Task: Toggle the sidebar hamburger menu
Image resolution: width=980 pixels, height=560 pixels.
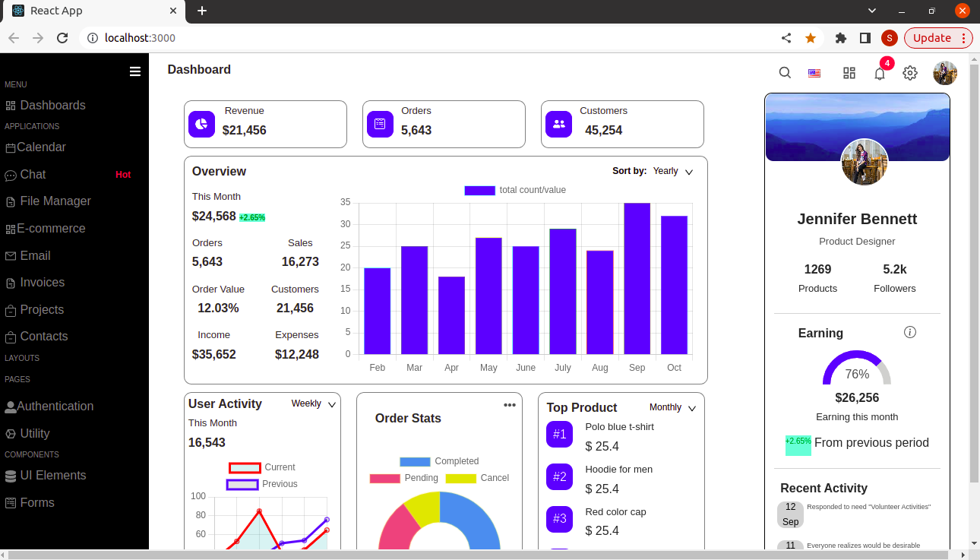Action: coord(134,71)
